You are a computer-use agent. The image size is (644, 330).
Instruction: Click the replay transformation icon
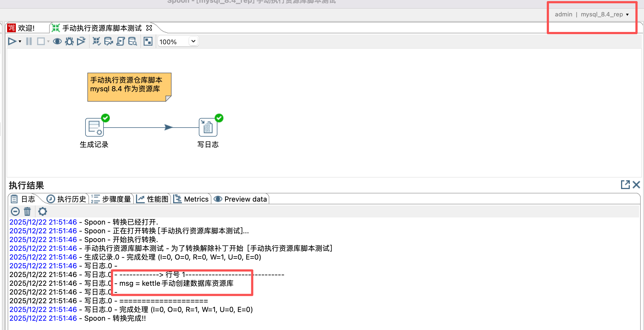(81, 42)
